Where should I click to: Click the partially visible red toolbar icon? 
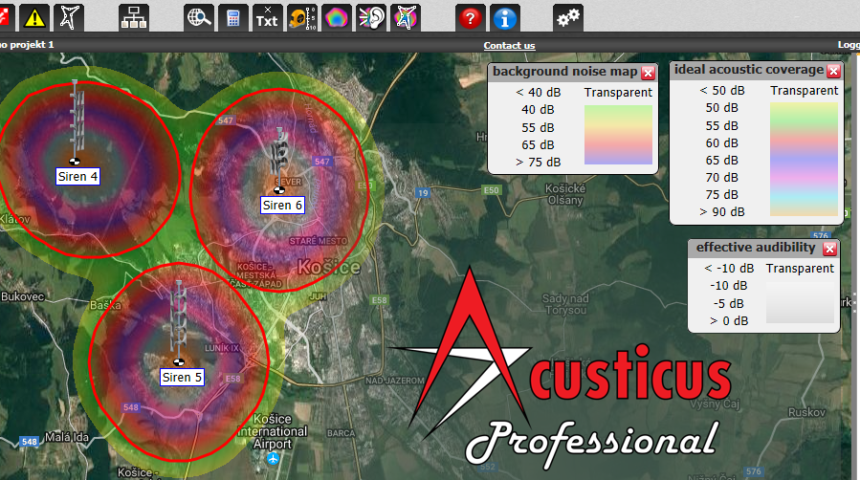point(7,18)
